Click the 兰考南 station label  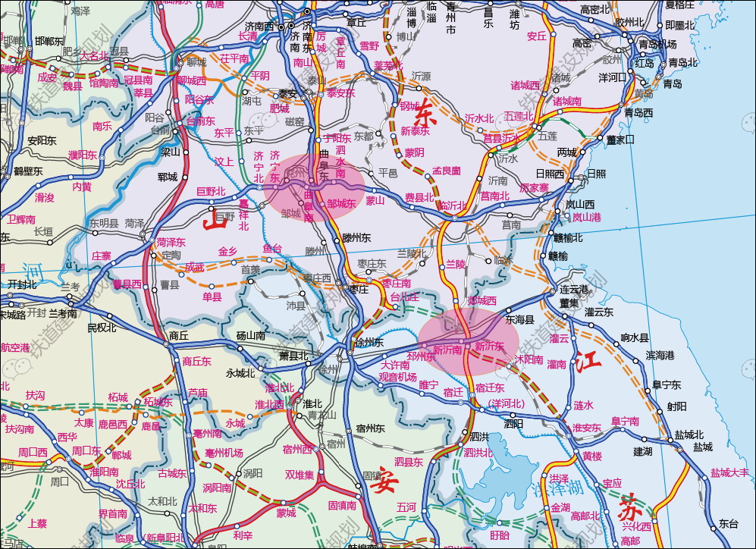point(62,313)
